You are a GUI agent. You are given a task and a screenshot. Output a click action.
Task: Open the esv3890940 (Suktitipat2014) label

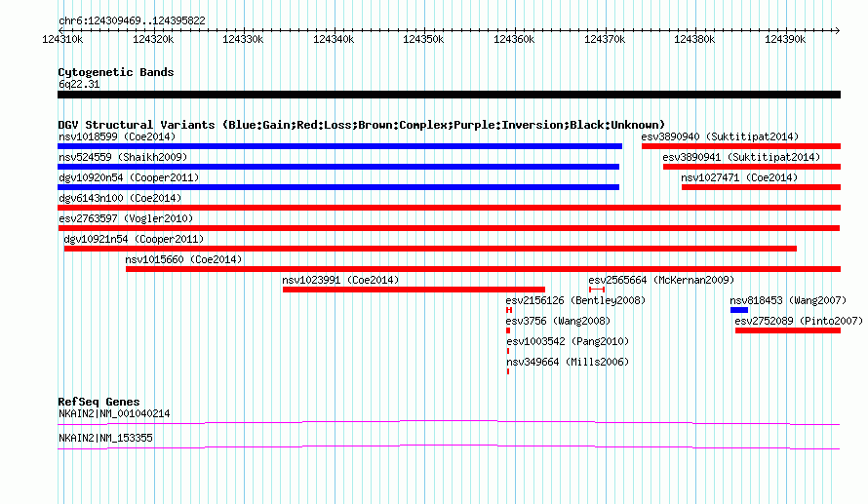point(720,136)
